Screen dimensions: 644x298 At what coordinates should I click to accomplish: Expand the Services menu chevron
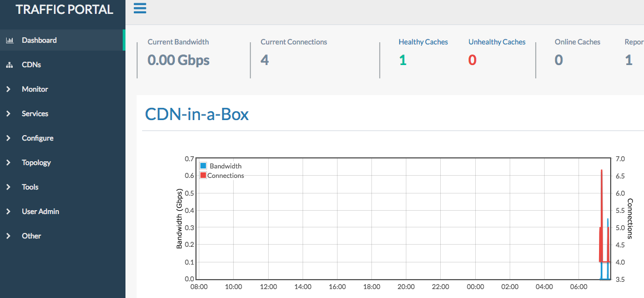pyautogui.click(x=9, y=114)
